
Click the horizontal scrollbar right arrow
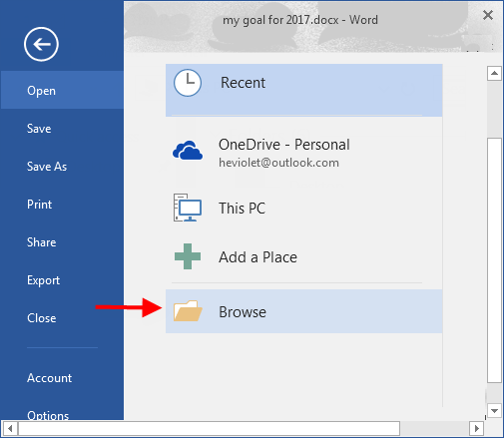[x=476, y=428]
